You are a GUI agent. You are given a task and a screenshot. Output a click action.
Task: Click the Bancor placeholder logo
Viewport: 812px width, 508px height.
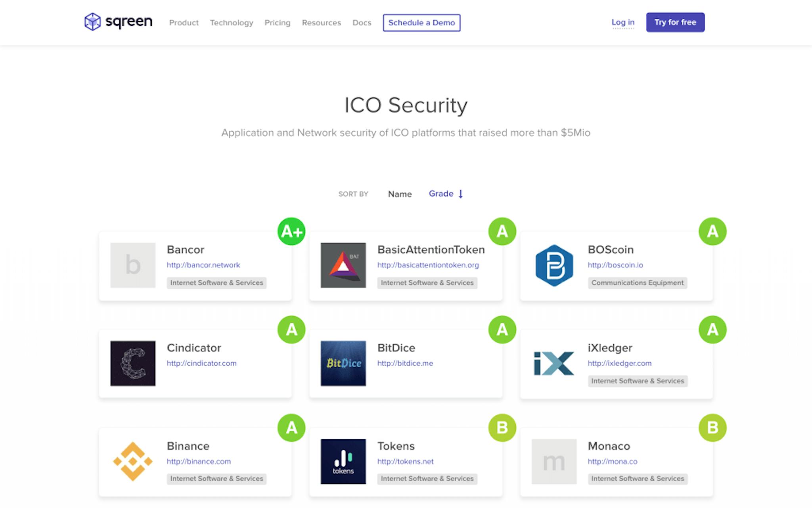133,265
